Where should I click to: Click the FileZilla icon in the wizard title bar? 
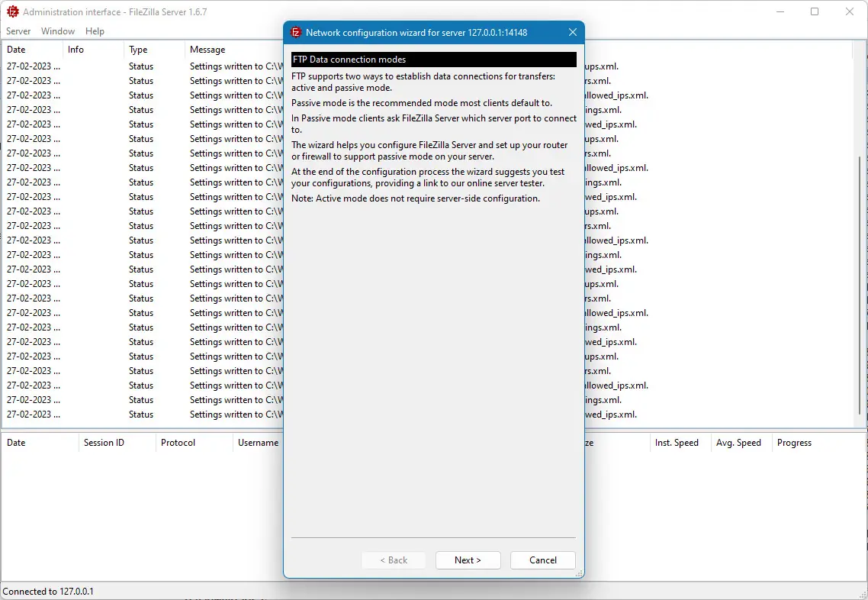point(296,33)
